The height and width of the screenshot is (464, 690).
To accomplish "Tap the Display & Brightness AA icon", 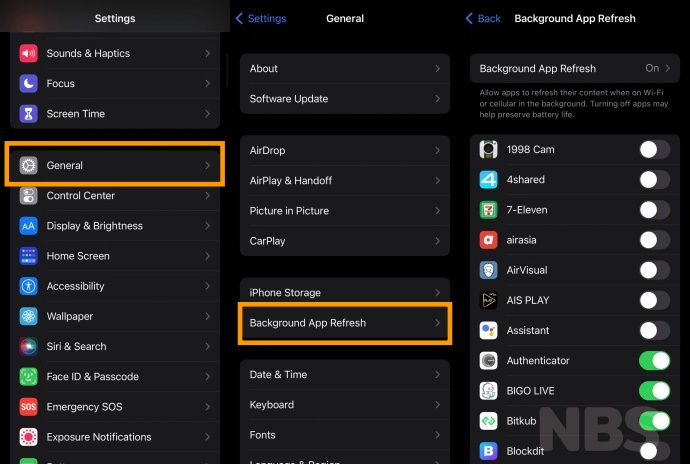I will tap(29, 226).
